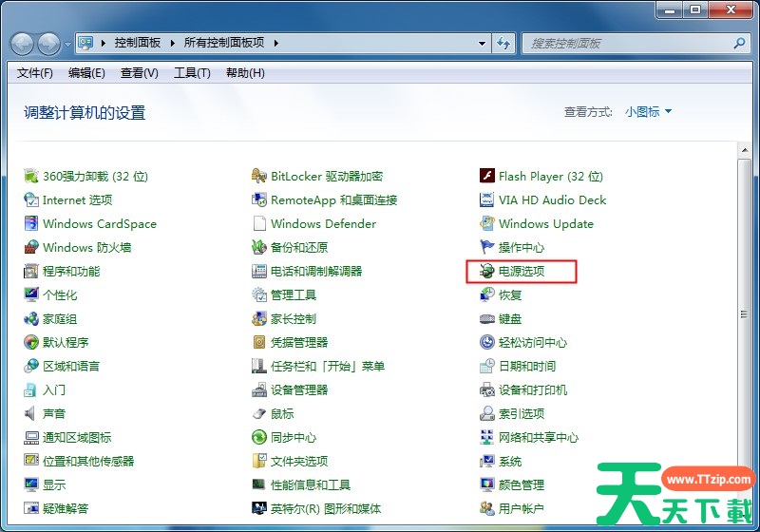
Task: Open the 日期和时间 link
Action: tap(527, 367)
